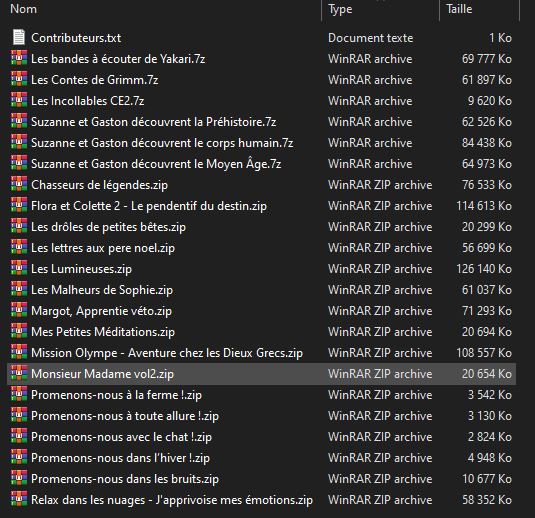Select the Contributeurs.txt text document icon
This screenshot has width=535, height=518.
[x=19, y=38]
